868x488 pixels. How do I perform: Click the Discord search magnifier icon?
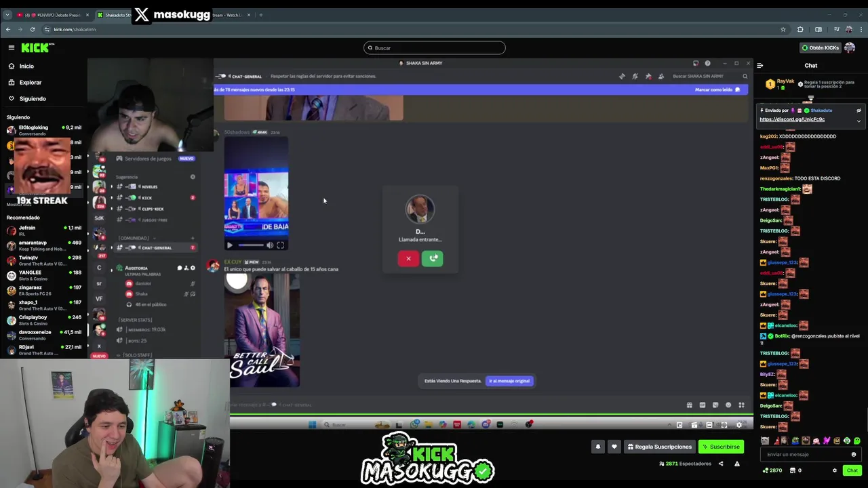click(745, 76)
